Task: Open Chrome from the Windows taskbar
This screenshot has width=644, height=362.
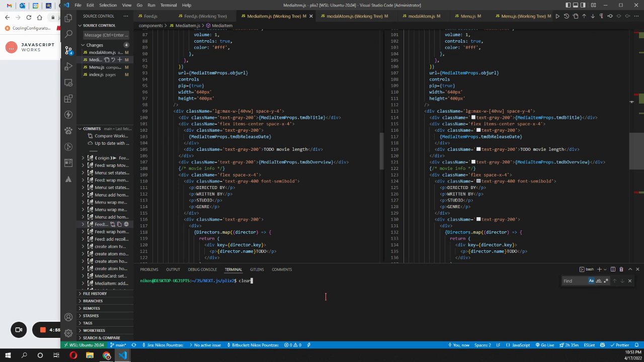Action: click(107, 355)
